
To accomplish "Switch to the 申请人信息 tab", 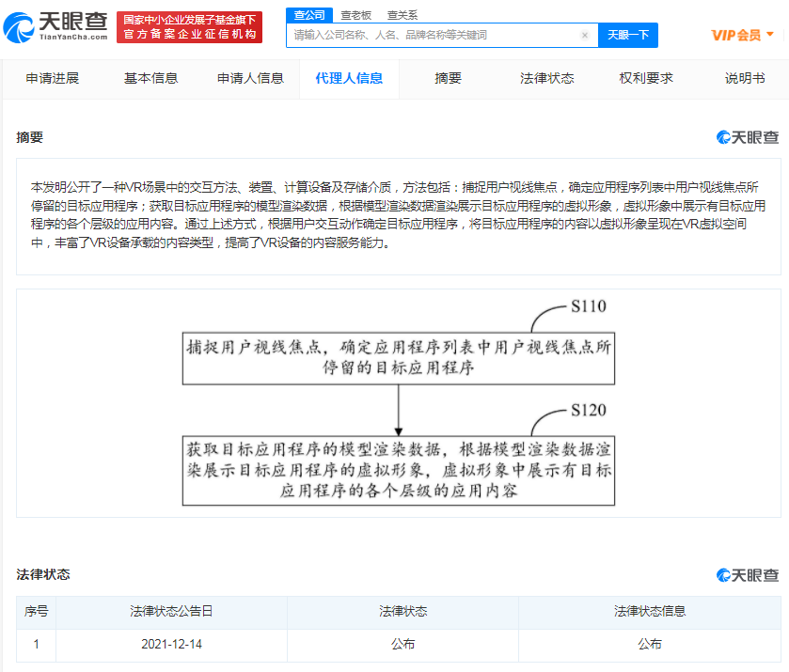I will pos(251,79).
